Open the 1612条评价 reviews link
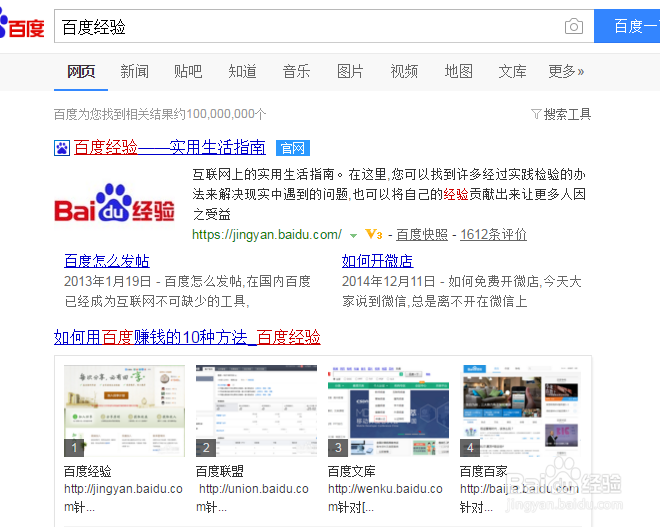 click(x=493, y=234)
